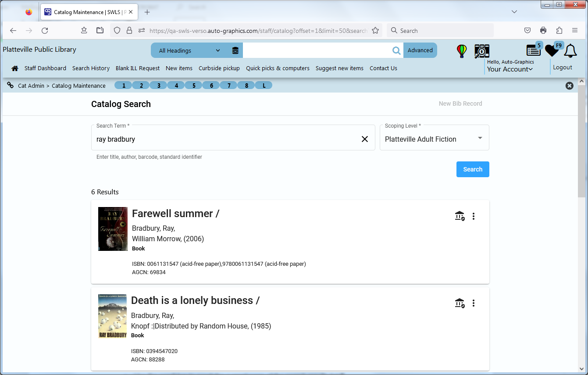Open a new browser tab
This screenshot has height=375, width=588.
click(x=147, y=12)
